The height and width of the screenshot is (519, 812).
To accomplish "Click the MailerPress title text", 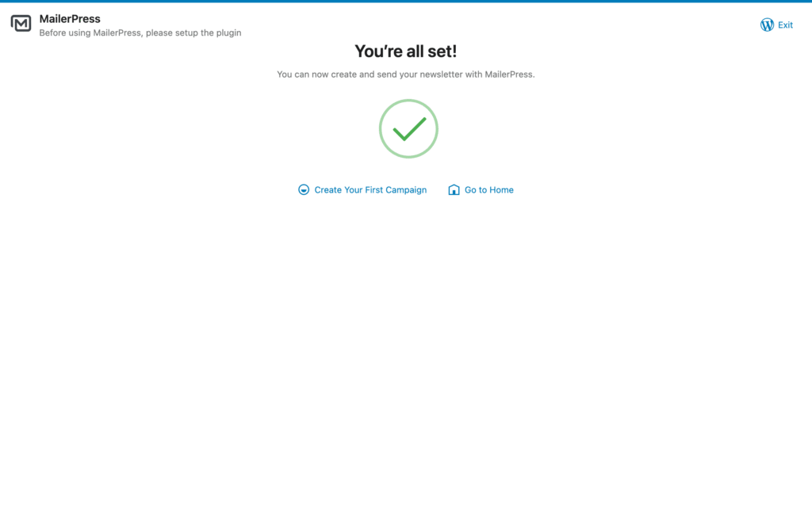I will 68,18.
